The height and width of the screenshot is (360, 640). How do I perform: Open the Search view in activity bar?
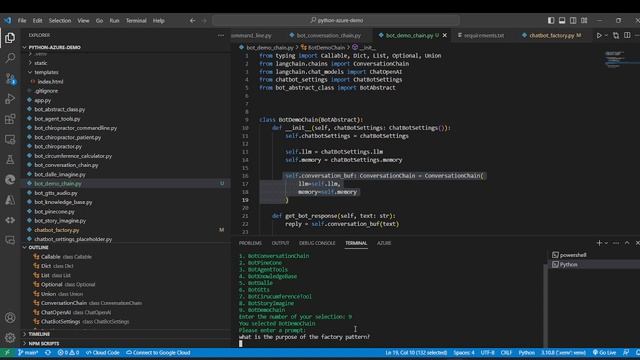point(10,58)
